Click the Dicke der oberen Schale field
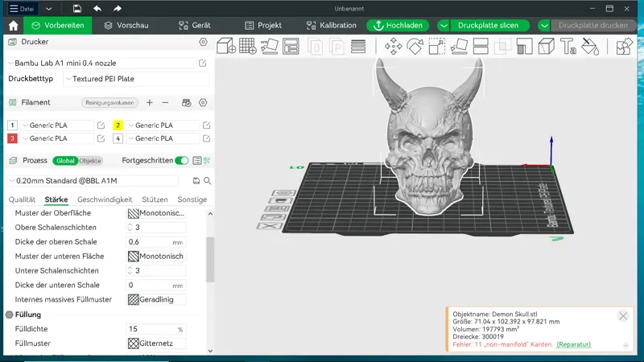Image resolution: width=644 pixels, height=362 pixels. coord(156,242)
